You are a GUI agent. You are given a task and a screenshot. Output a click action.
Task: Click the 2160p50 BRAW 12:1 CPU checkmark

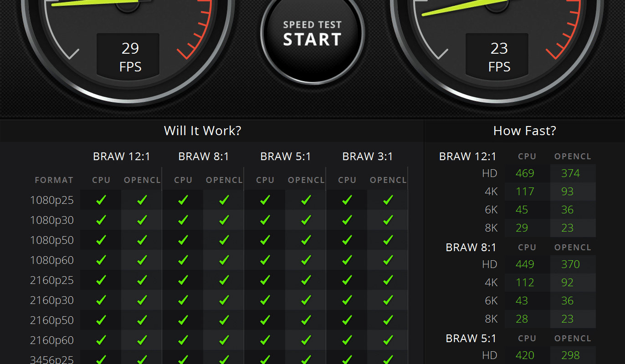click(x=101, y=320)
